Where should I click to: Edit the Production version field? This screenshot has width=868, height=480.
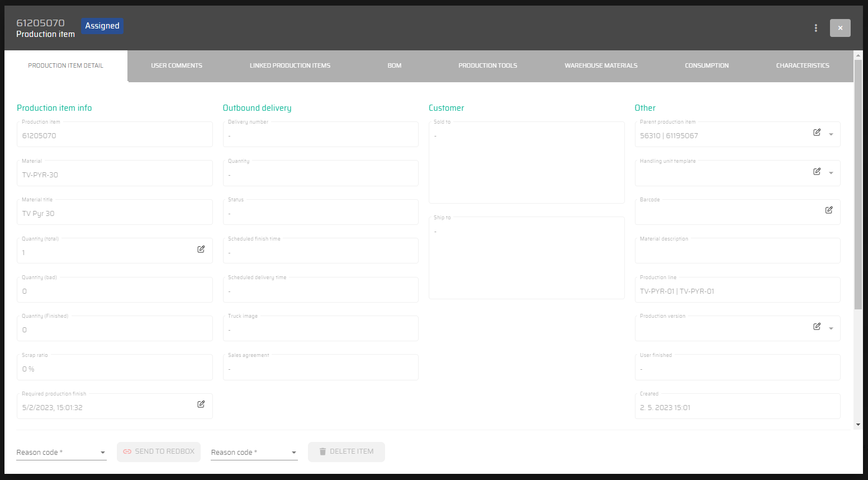[x=817, y=327]
